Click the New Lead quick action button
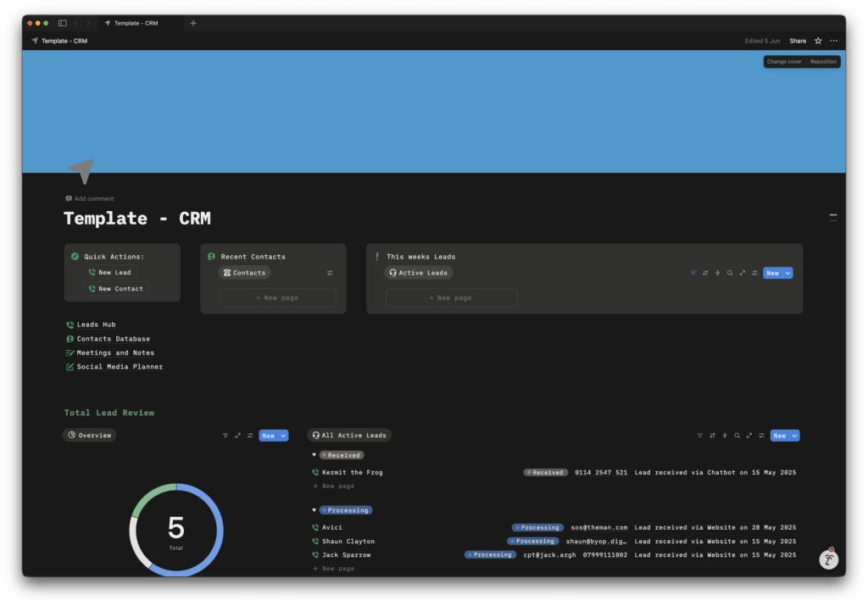Screen dimensions: 868x606 (110, 273)
